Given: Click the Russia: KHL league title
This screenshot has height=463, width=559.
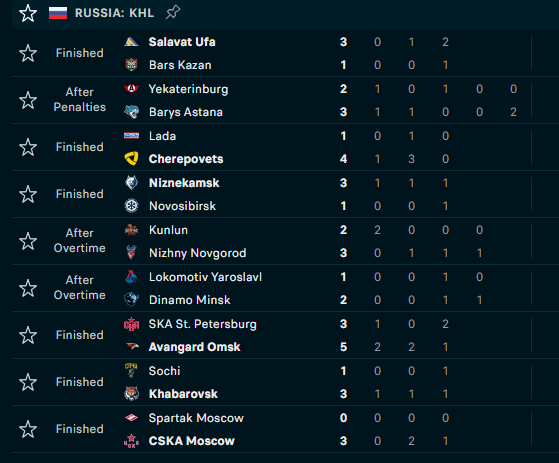Looking at the screenshot, I should (114, 13).
